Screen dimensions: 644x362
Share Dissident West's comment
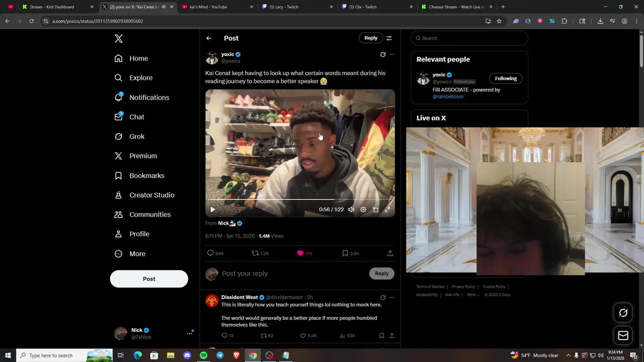point(391,335)
